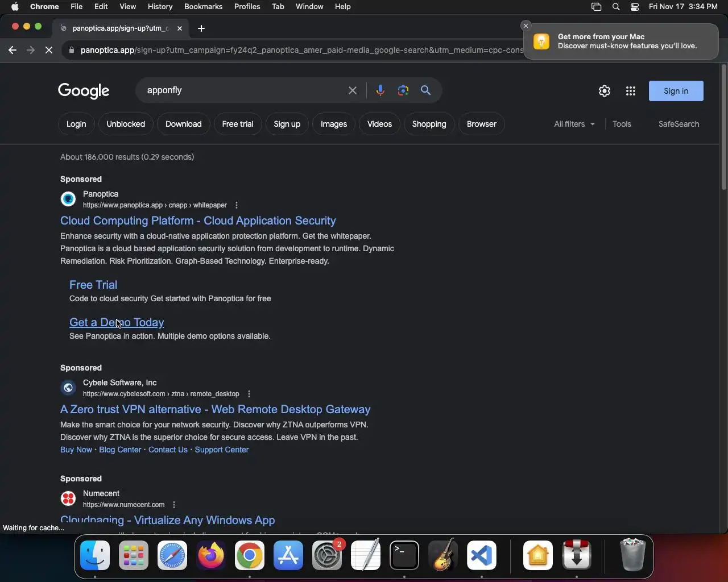The width and height of the screenshot is (728, 582).
Task: Open the Chrome View menu
Action: click(127, 7)
